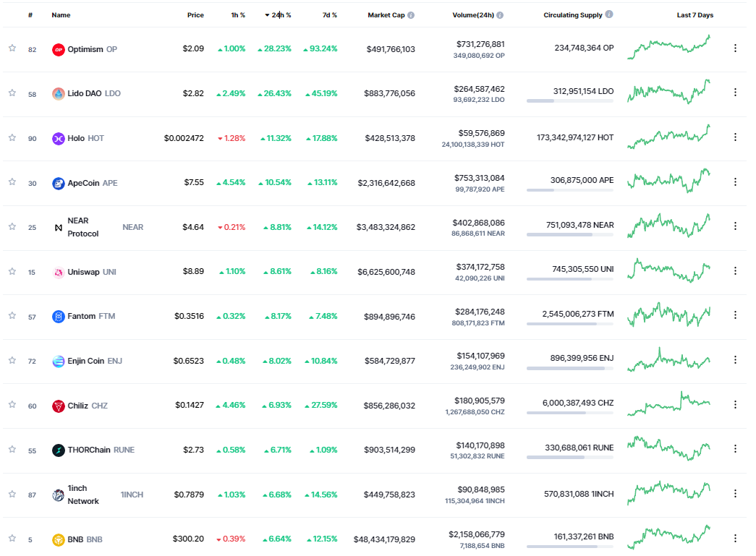Viewport: 756px width, 556px height.
Task: Click the Holo coin logo
Action: [59, 139]
